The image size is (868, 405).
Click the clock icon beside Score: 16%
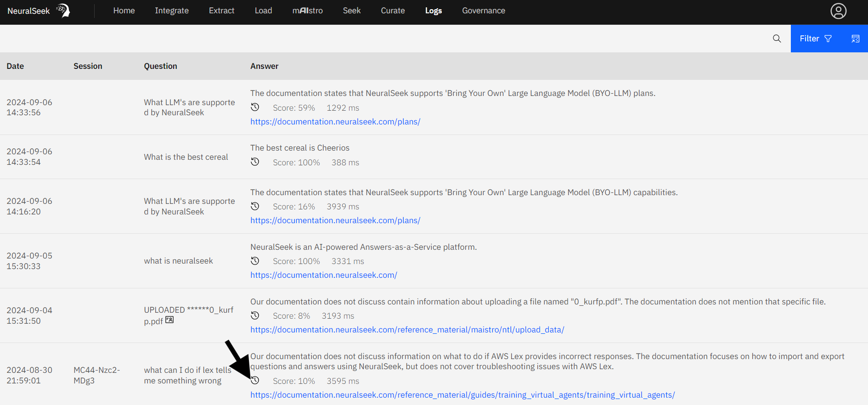tap(255, 206)
